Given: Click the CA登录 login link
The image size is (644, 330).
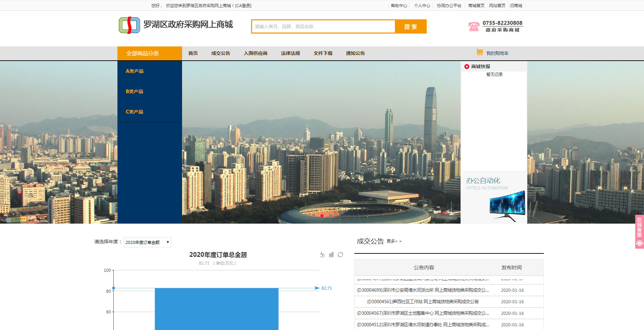Looking at the screenshot, I should coord(243,5).
